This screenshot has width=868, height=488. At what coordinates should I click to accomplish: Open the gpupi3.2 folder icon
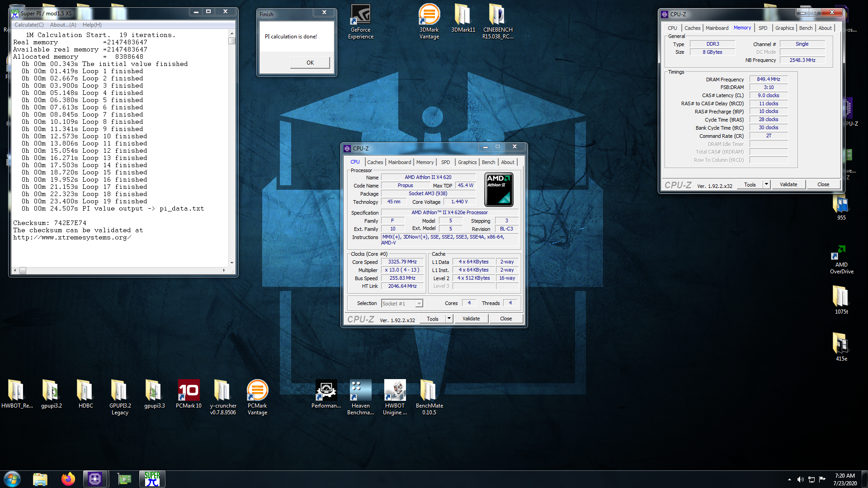[x=52, y=394]
